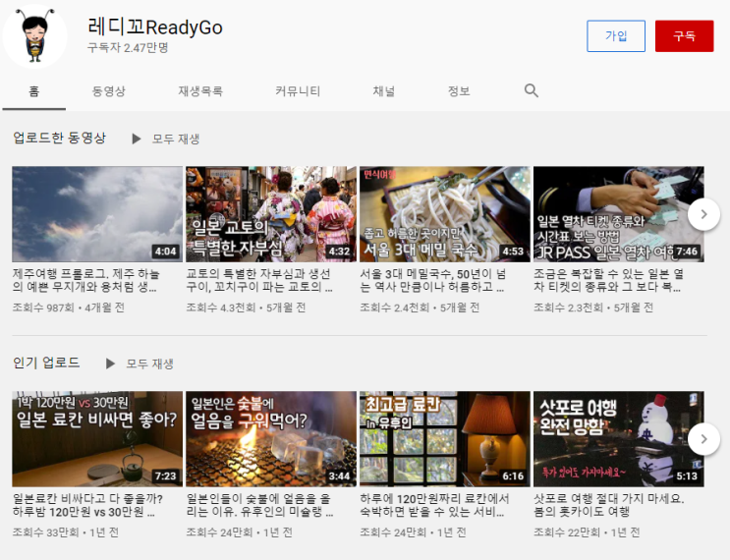Open the 일본 교토의 특별한 자부심 thumbnail

coord(271,214)
